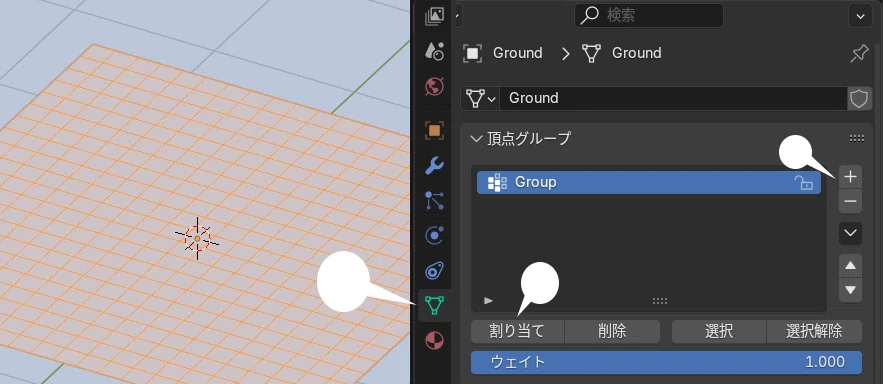Open the mesh data browse dropdown
The width and height of the screenshot is (883, 384).
pyautogui.click(x=480, y=98)
